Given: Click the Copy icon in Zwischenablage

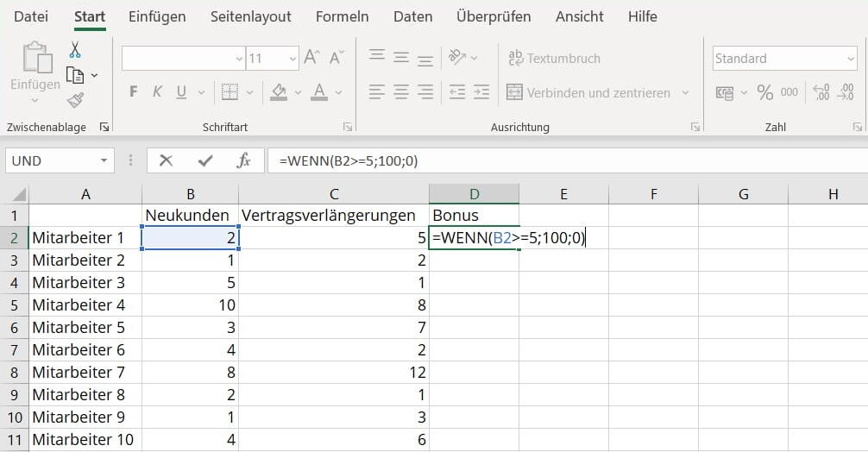Looking at the screenshot, I should pyautogui.click(x=75, y=75).
